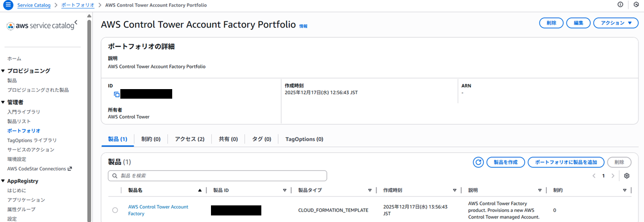Collapse the AppRegistry navigation section
The image size is (644, 222).
tap(3, 181)
